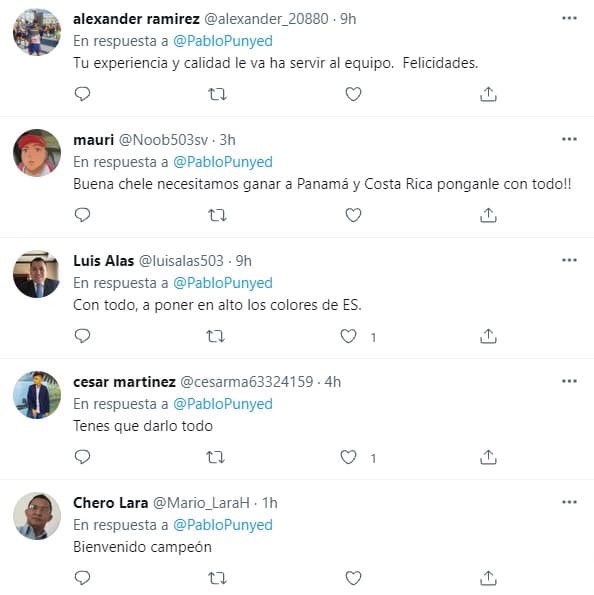
Task: Like cesar martinez's tweet
Action: 348,457
